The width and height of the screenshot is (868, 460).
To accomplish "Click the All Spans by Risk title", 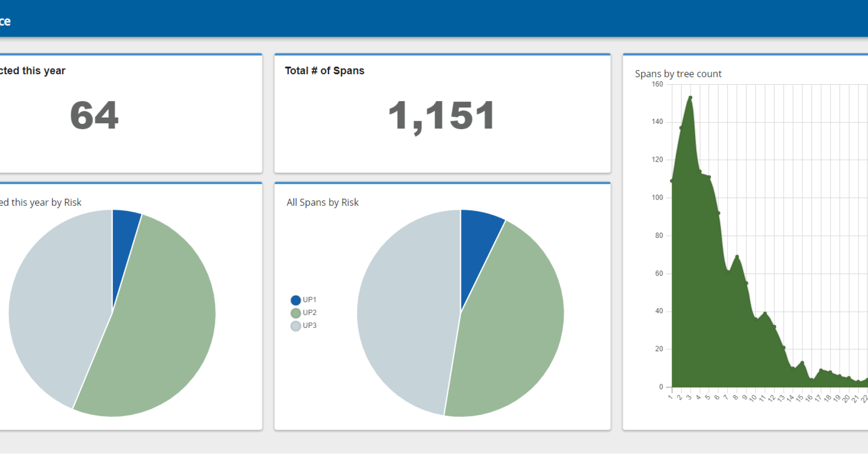I will coord(322,202).
